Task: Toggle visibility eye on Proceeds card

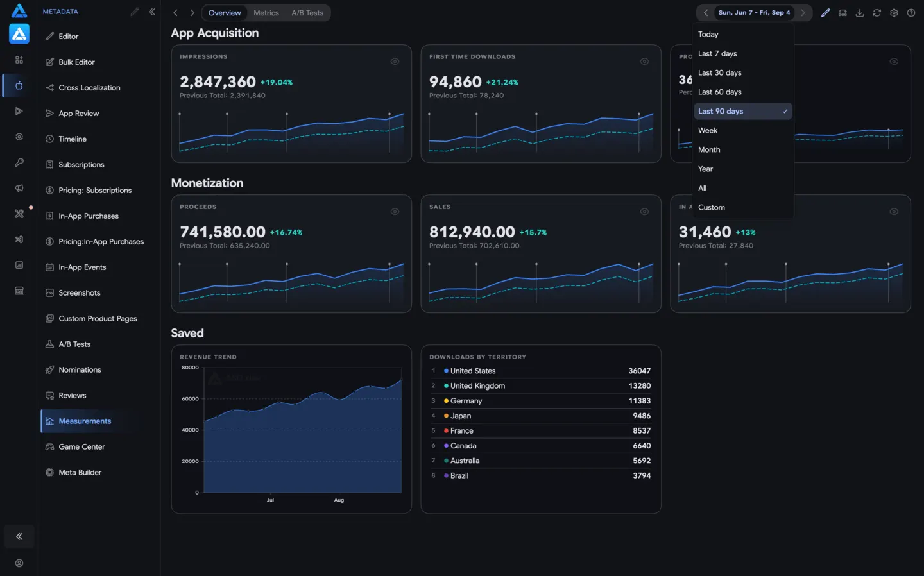Action: [x=395, y=212]
